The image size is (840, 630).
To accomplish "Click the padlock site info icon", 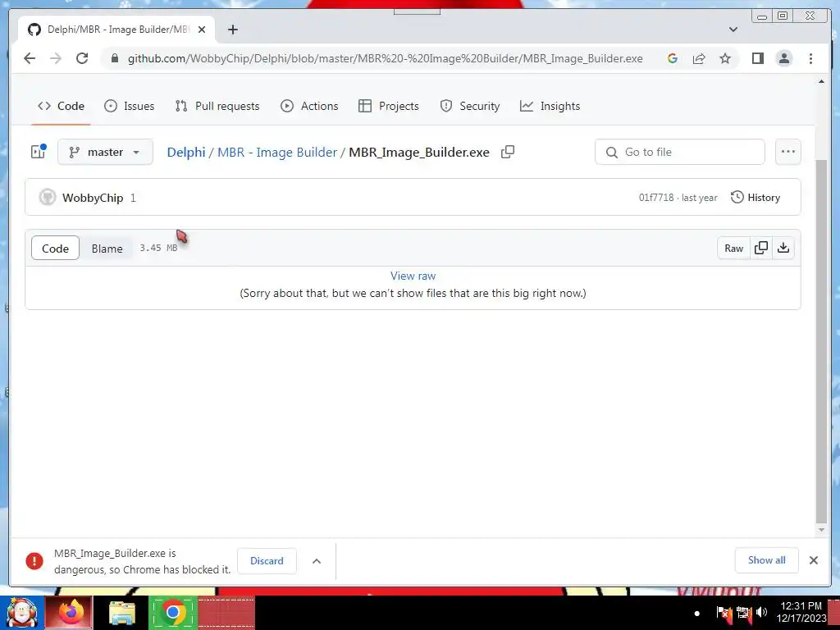I will 114,58.
